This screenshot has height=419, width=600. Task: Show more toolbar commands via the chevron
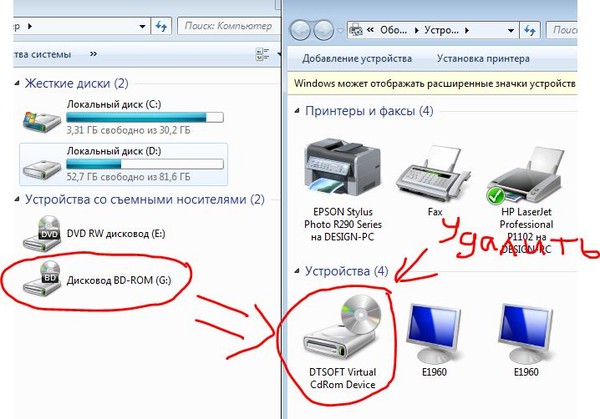click(x=93, y=54)
